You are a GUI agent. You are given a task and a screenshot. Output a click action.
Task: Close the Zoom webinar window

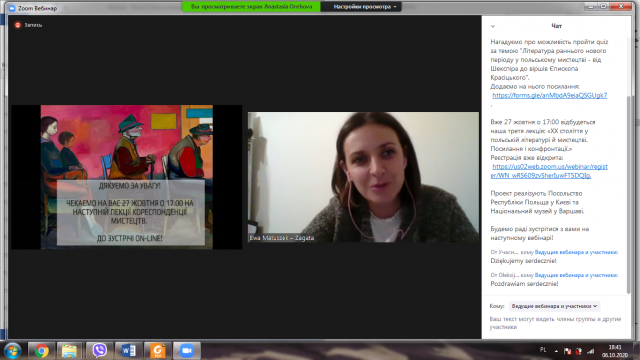pos(622,6)
